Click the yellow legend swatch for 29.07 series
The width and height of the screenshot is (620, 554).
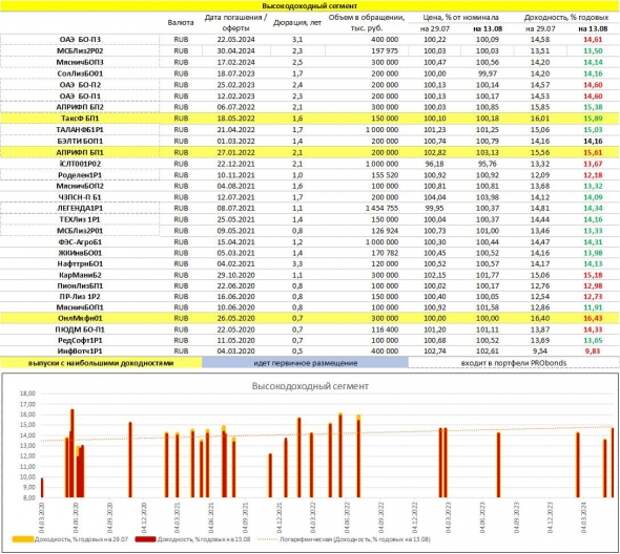coord(23,539)
